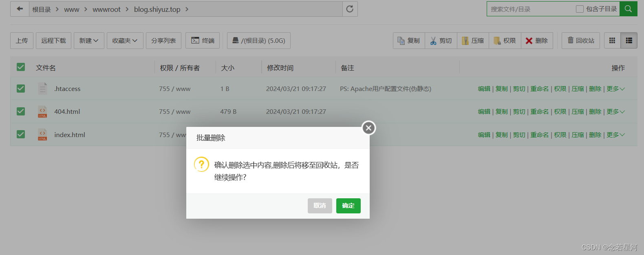This screenshot has width=644, height=255.
Task: Switch to list view layout
Action: [x=629, y=41]
